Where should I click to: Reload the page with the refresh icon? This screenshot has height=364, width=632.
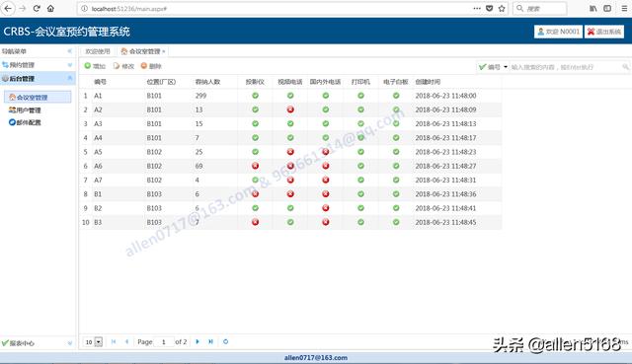tap(37, 8)
